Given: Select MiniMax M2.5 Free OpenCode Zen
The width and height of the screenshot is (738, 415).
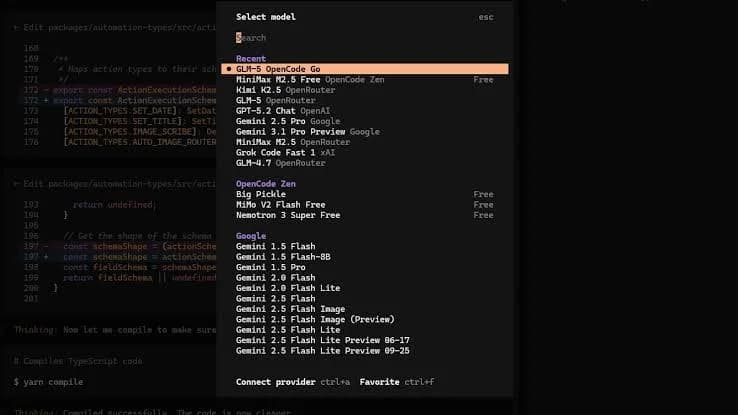Looking at the screenshot, I should (x=365, y=80).
